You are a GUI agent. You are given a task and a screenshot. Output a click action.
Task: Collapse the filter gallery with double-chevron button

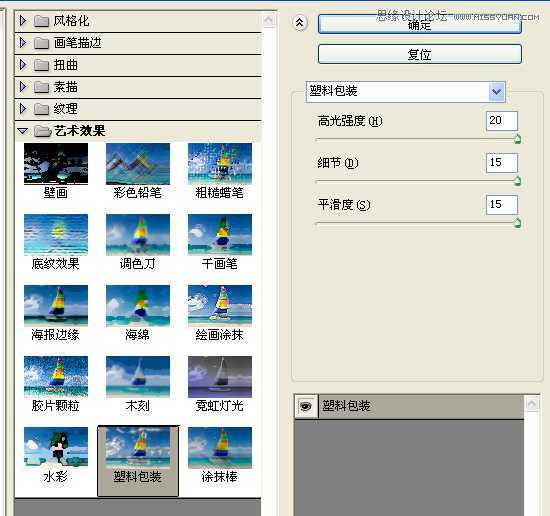coord(300,23)
